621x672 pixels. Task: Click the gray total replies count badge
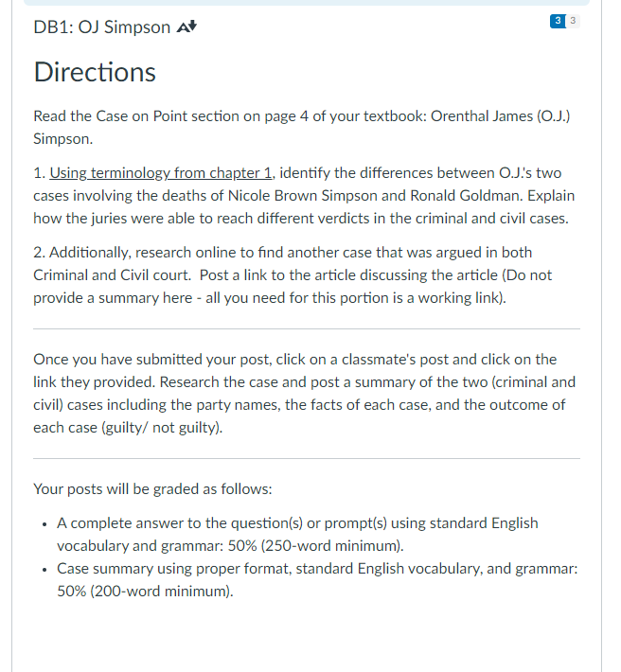coord(573,21)
